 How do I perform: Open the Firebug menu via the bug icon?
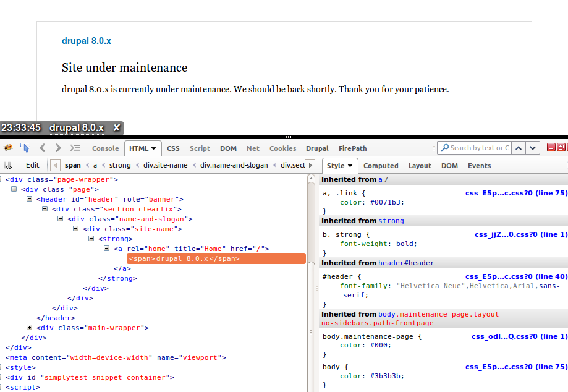(8, 148)
